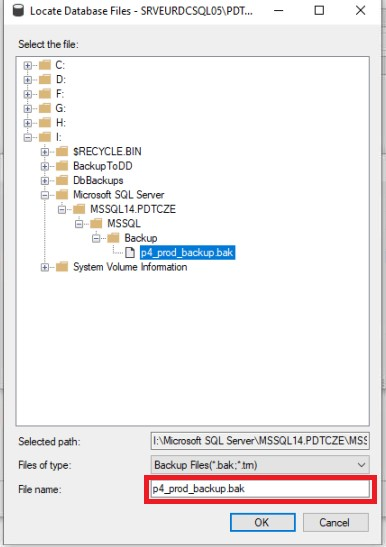Click the Cancel button
386x547 pixels.
point(335,522)
